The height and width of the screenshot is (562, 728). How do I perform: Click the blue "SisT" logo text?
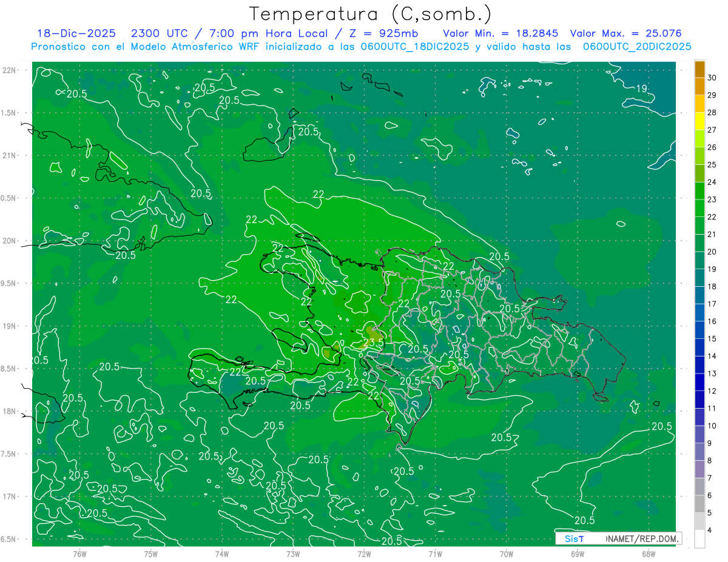574,538
